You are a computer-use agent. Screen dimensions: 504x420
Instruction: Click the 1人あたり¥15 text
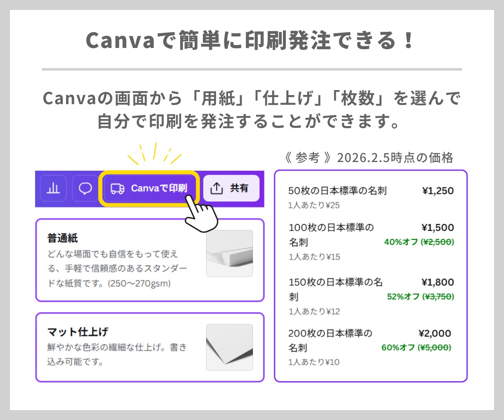[x=314, y=257]
